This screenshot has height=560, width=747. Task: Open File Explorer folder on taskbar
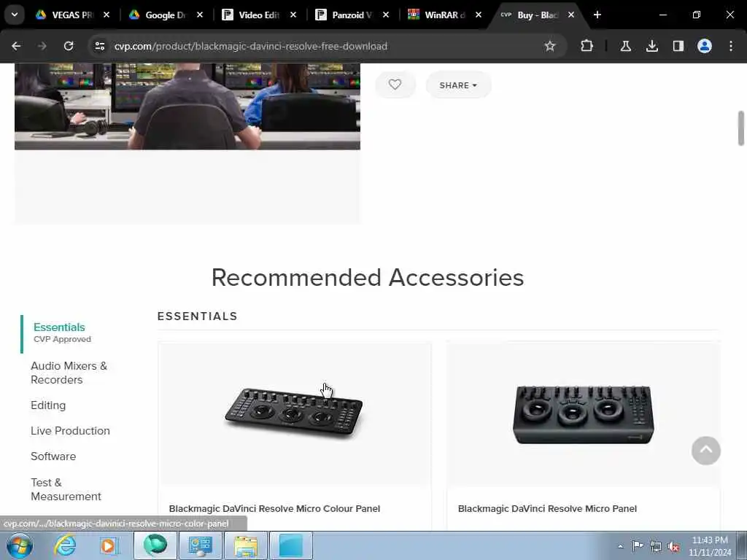tap(245, 545)
